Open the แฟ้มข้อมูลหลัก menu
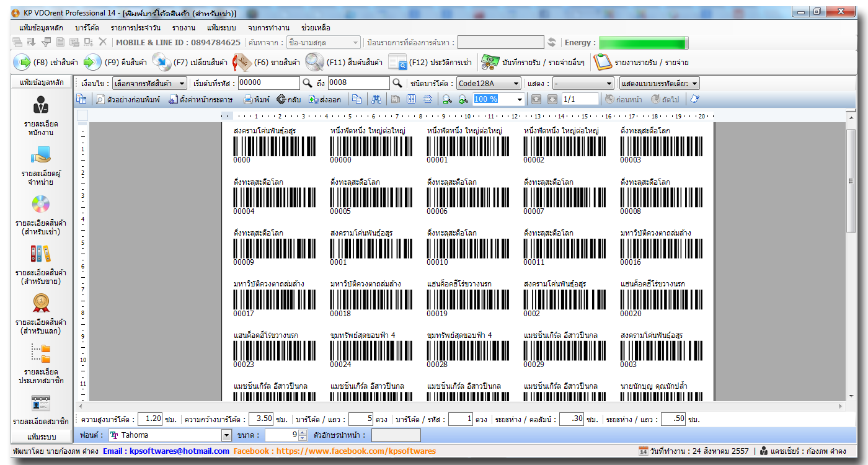 click(x=40, y=27)
